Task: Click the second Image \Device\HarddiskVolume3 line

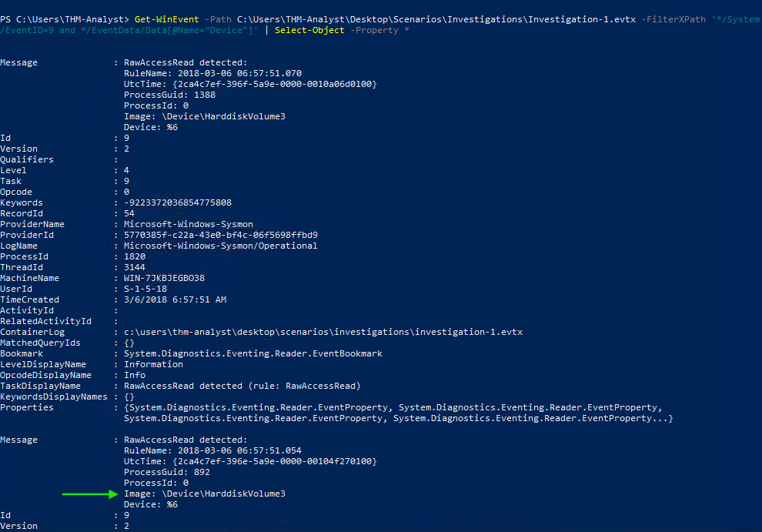Action: pos(205,494)
